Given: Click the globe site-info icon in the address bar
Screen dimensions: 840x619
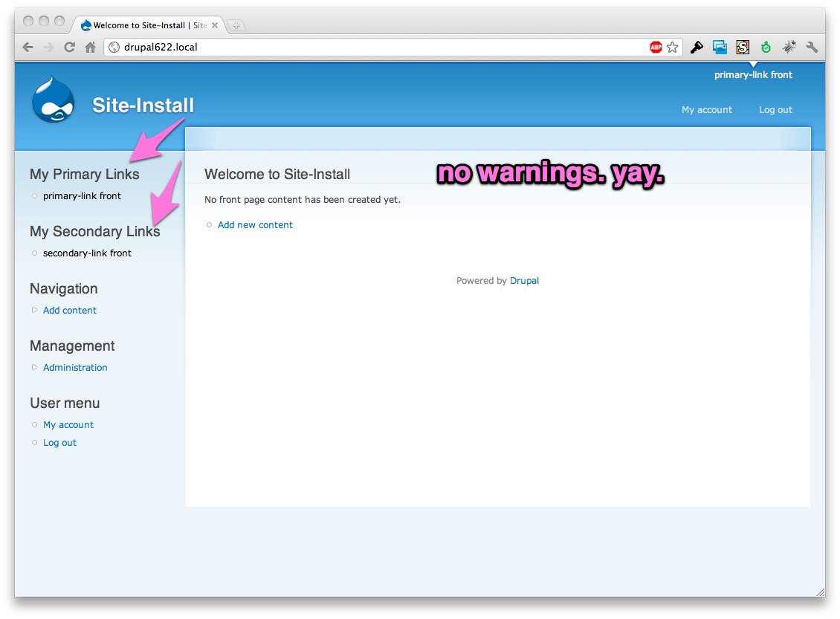Looking at the screenshot, I should [114, 47].
